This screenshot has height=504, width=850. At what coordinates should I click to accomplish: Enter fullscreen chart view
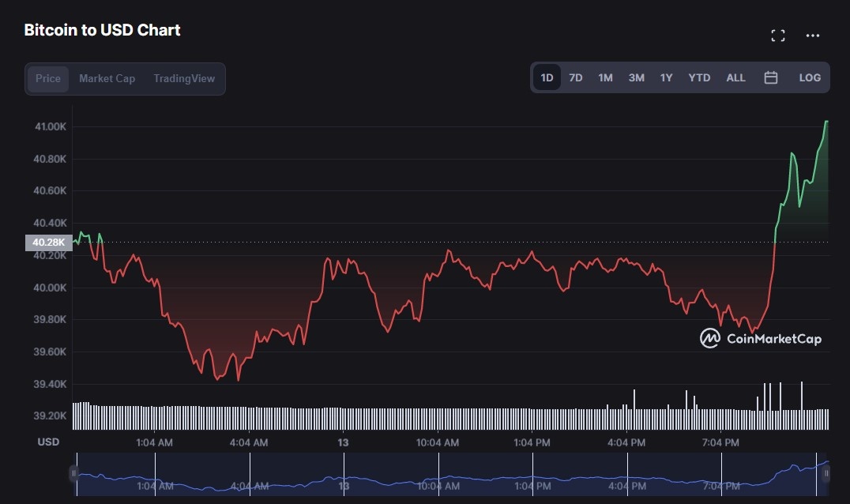coord(777,36)
